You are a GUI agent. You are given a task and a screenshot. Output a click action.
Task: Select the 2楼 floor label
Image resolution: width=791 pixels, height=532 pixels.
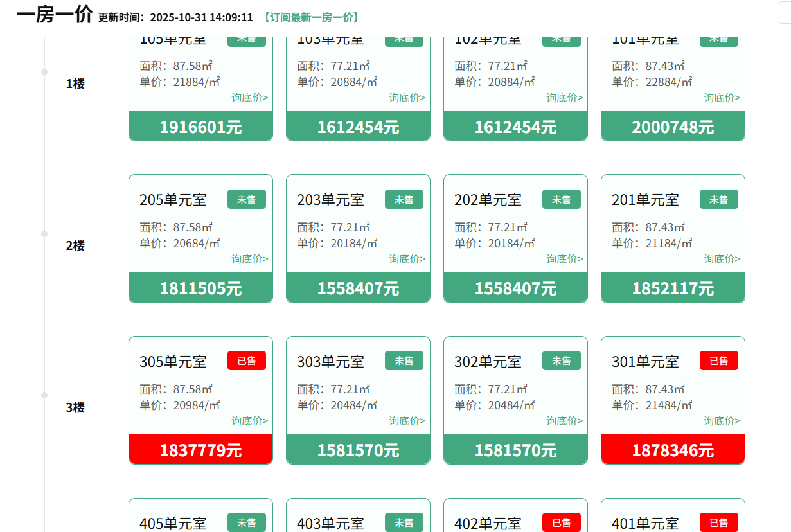pyautogui.click(x=75, y=245)
